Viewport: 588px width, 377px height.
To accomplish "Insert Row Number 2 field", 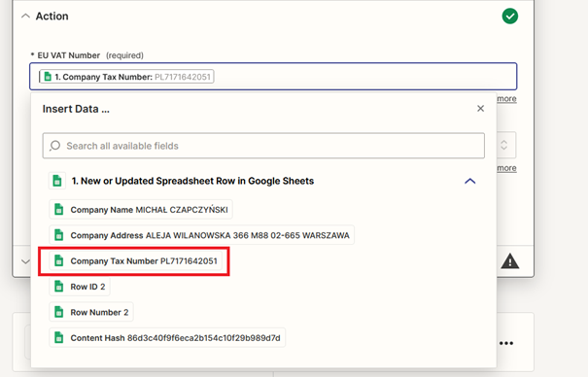I will click(x=91, y=312).
